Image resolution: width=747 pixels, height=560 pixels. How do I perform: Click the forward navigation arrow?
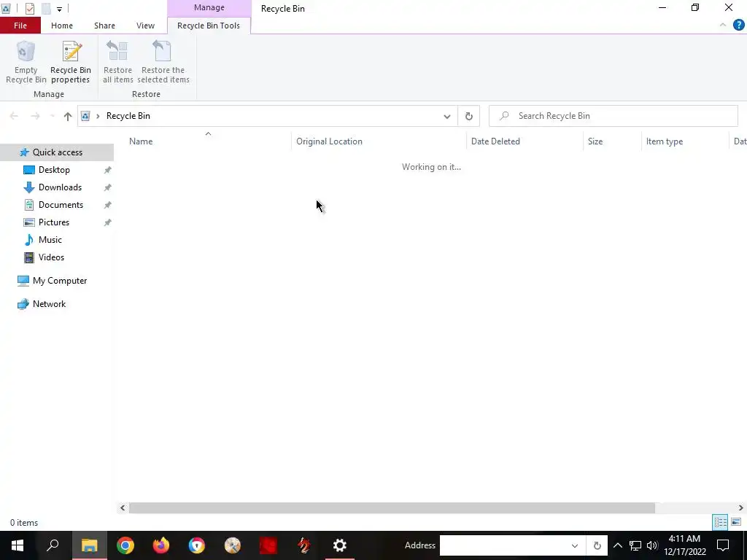tap(35, 116)
